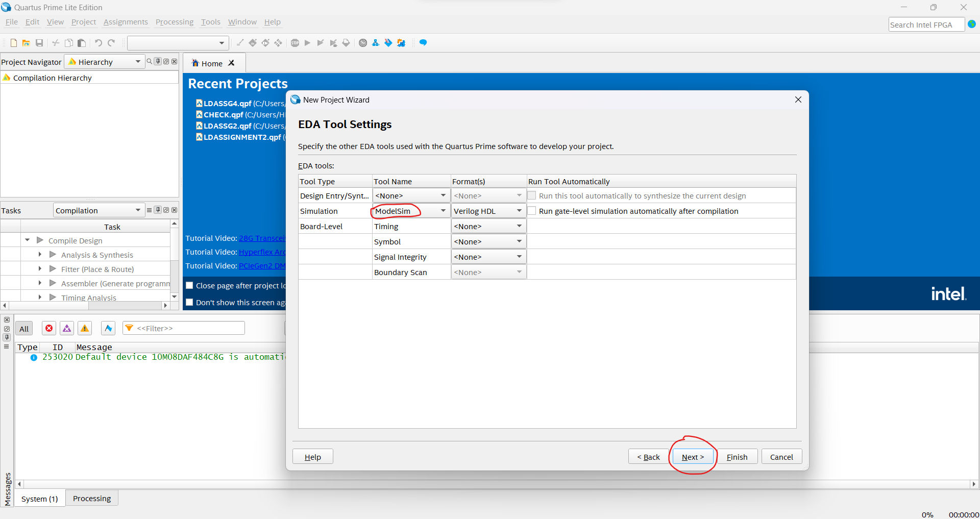980x519 pixels.
Task: Close the Home tab
Action: pyautogui.click(x=231, y=63)
